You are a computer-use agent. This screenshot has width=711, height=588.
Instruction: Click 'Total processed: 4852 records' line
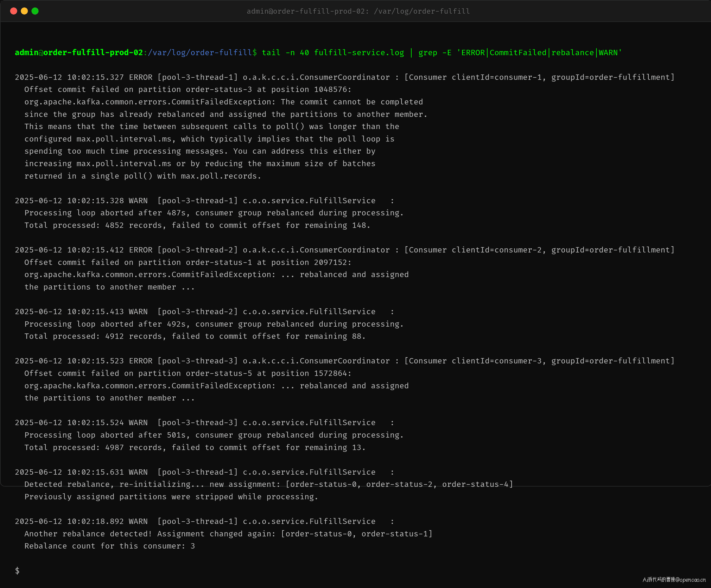click(x=197, y=225)
